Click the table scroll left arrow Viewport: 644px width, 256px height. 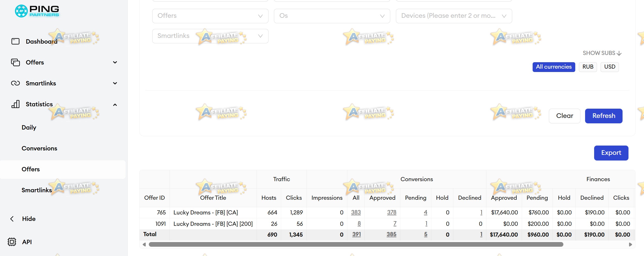pyautogui.click(x=144, y=244)
